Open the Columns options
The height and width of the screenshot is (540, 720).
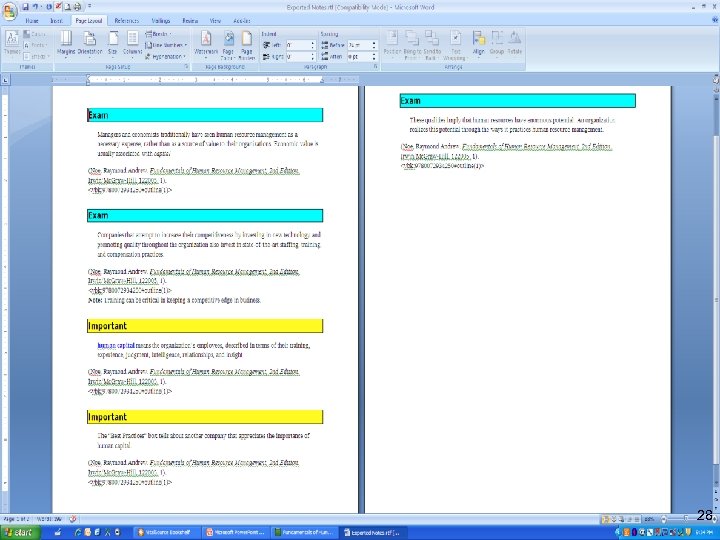(132, 45)
